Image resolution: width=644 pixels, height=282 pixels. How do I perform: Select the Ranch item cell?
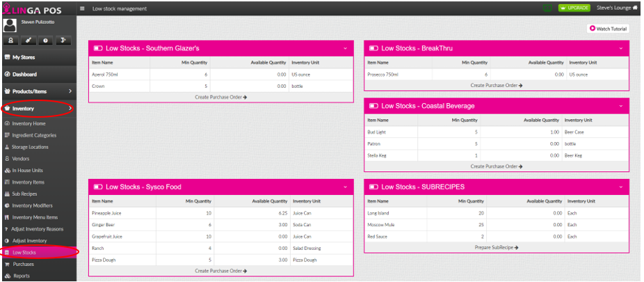click(123, 249)
